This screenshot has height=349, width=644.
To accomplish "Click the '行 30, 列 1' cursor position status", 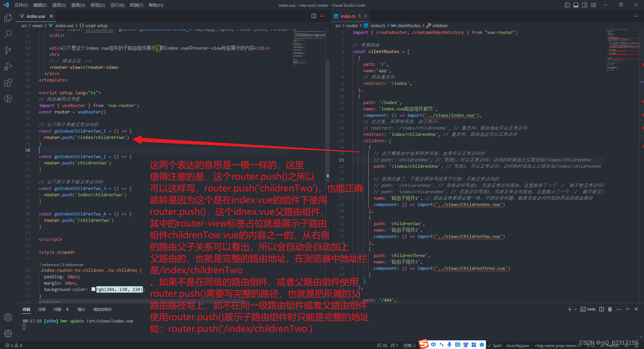I will click(387, 345).
